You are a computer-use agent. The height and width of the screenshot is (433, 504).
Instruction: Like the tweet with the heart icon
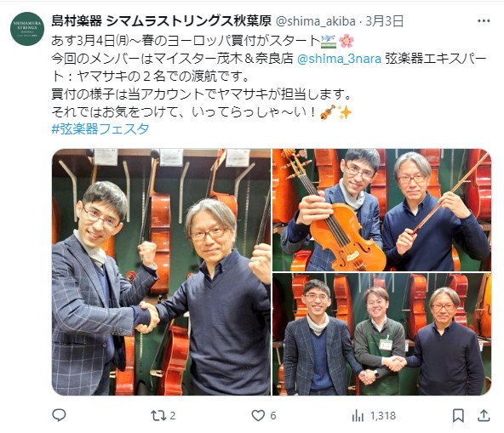[x=258, y=416]
